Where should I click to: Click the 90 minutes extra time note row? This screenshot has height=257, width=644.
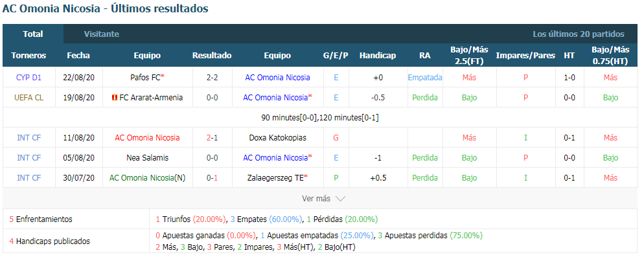click(320, 117)
